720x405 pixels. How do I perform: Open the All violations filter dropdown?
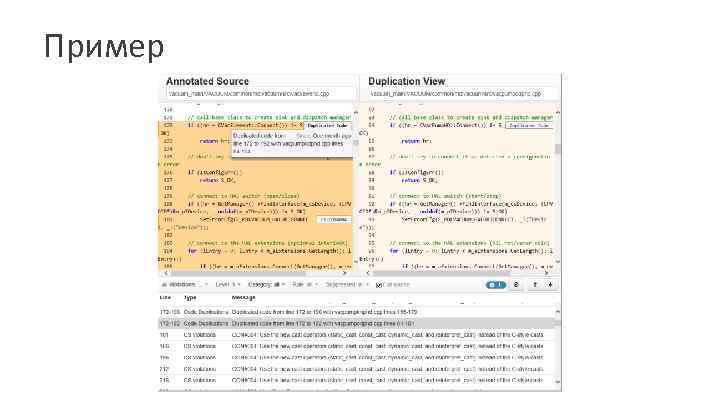click(x=185, y=285)
